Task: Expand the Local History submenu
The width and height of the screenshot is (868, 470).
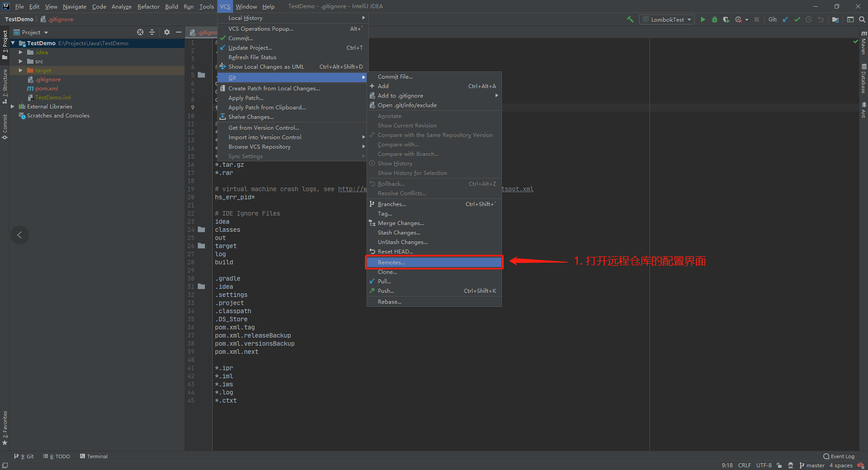Action: coord(293,18)
